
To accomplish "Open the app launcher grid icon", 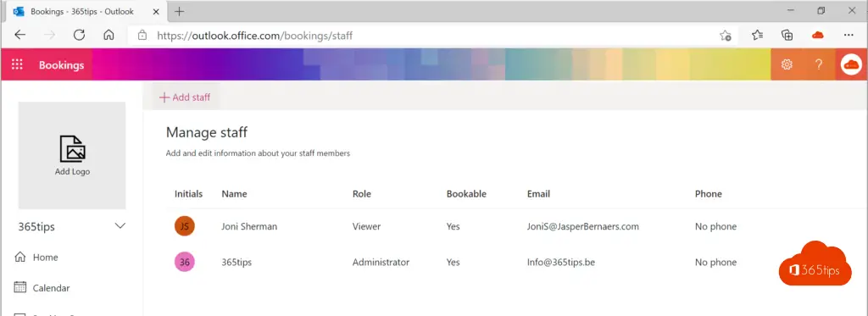I will [17, 64].
